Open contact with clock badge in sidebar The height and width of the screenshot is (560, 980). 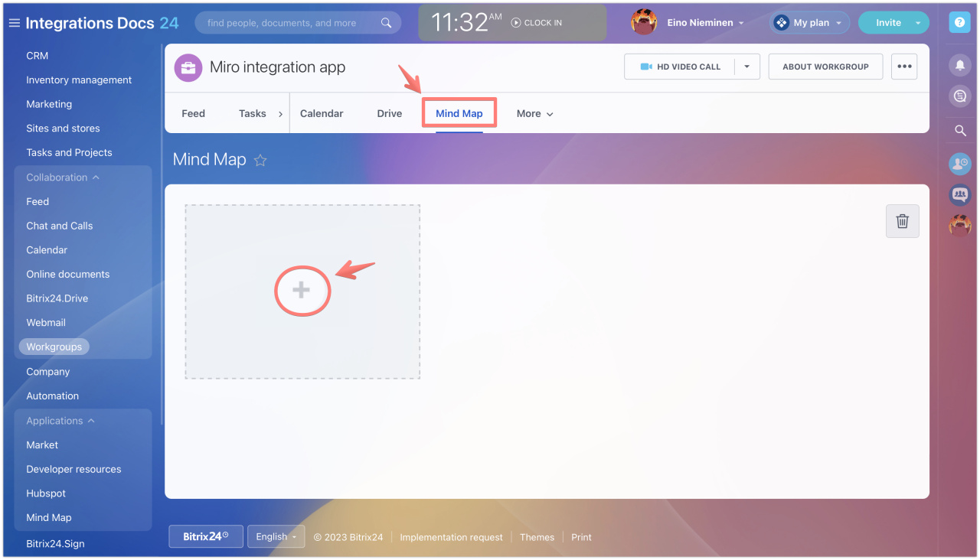click(959, 164)
